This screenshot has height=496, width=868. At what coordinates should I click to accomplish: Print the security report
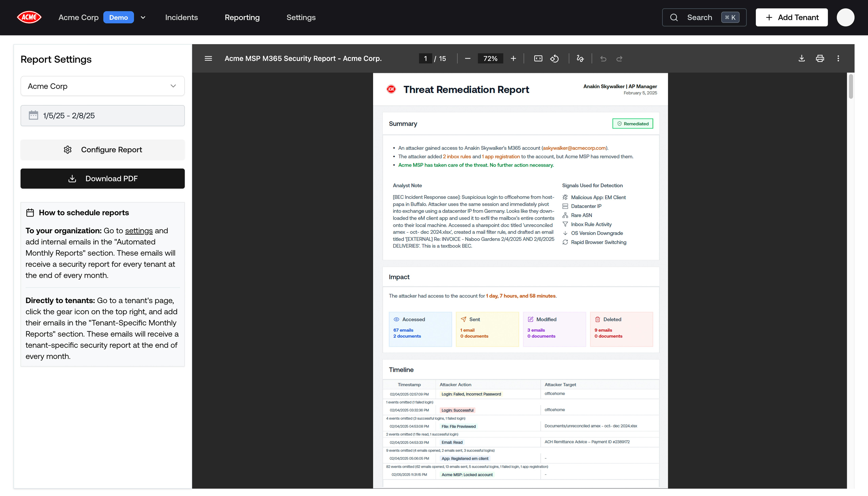click(820, 59)
